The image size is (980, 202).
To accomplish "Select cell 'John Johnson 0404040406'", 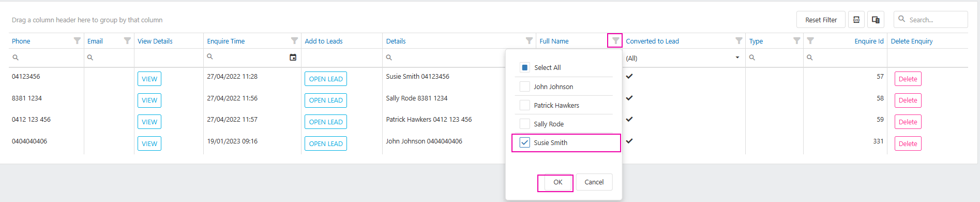I will pyautogui.click(x=424, y=141).
